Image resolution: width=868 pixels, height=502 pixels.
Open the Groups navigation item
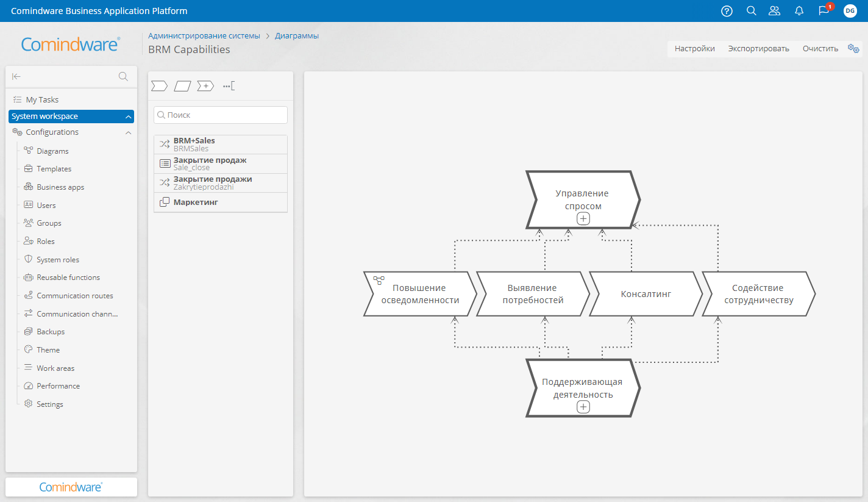click(49, 223)
